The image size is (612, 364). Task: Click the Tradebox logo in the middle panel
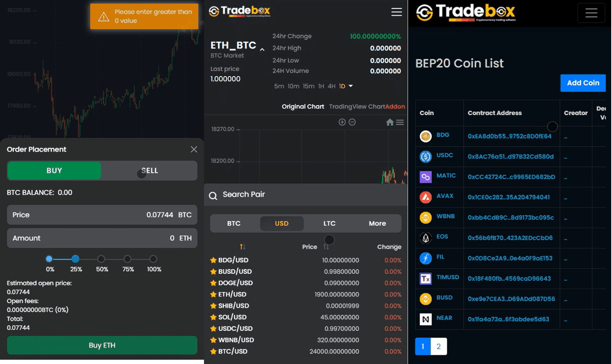click(x=240, y=11)
